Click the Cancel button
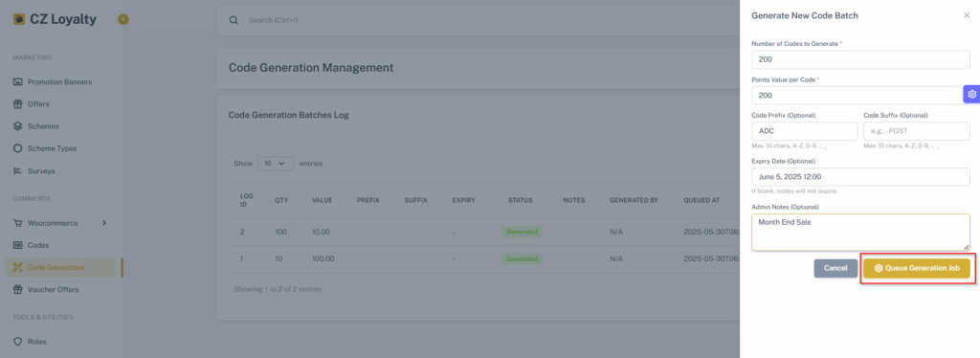 tap(835, 268)
